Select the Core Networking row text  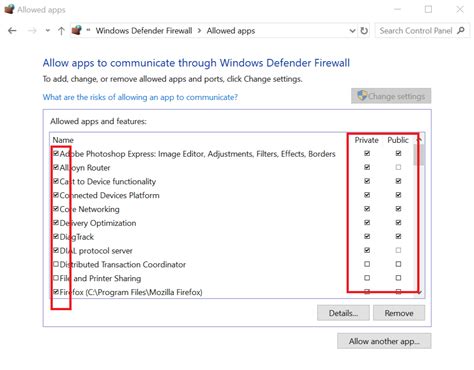point(90,209)
